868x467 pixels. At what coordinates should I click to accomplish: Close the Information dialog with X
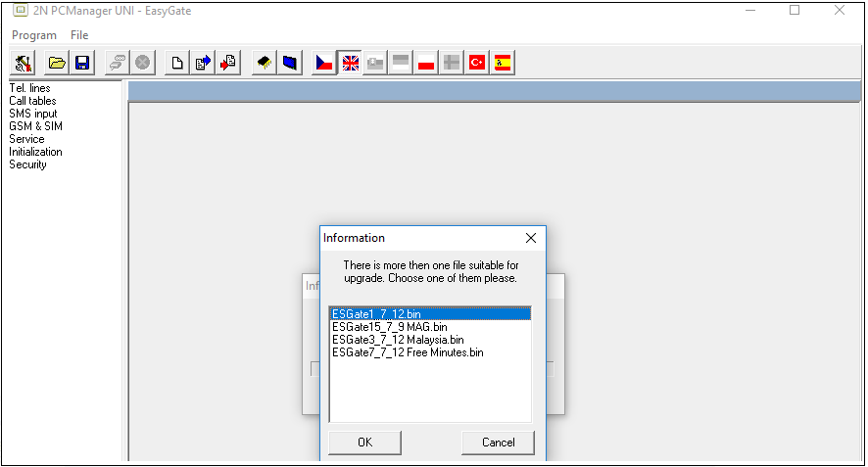point(531,238)
